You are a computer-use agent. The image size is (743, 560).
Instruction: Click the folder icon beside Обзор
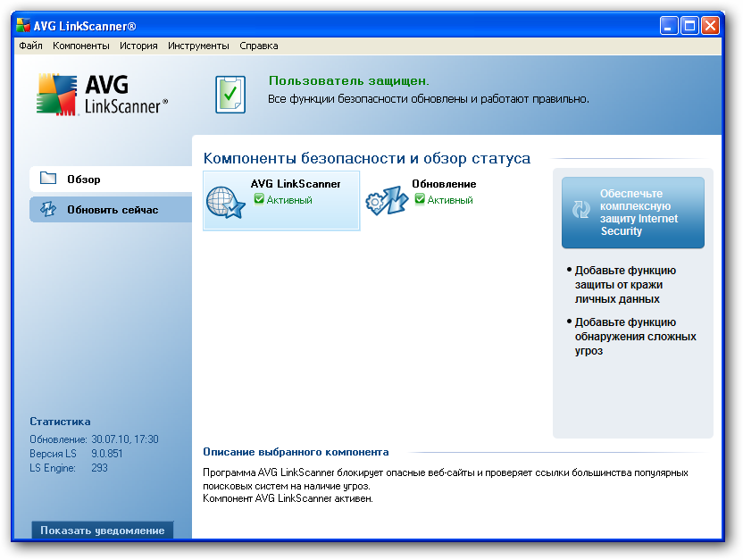pyautogui.click(x=48, y=179)
